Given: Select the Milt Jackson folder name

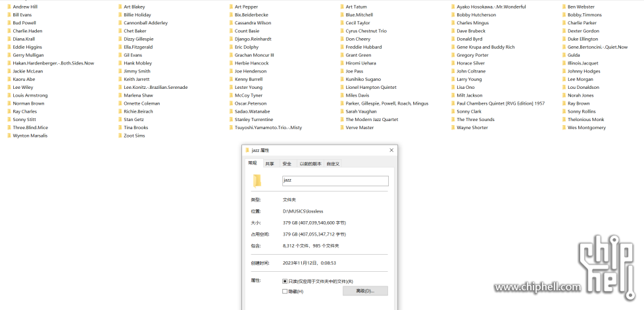Looking at the screenshot, I should point(470,95).
